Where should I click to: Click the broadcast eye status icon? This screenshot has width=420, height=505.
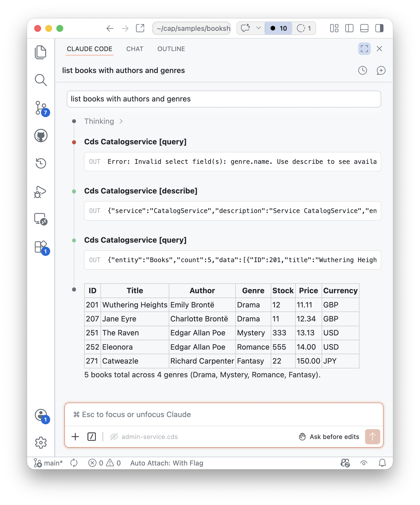pyautogui.click(x=364, y=463)
